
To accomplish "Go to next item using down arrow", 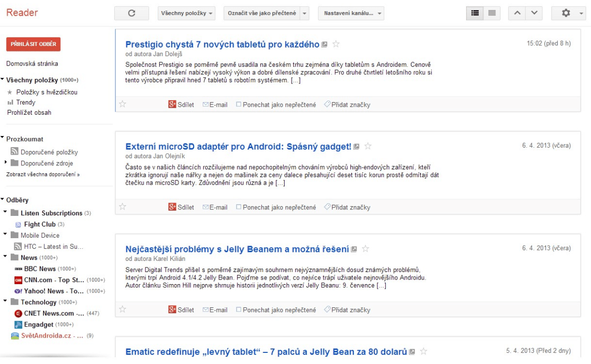I will (534, 13).
